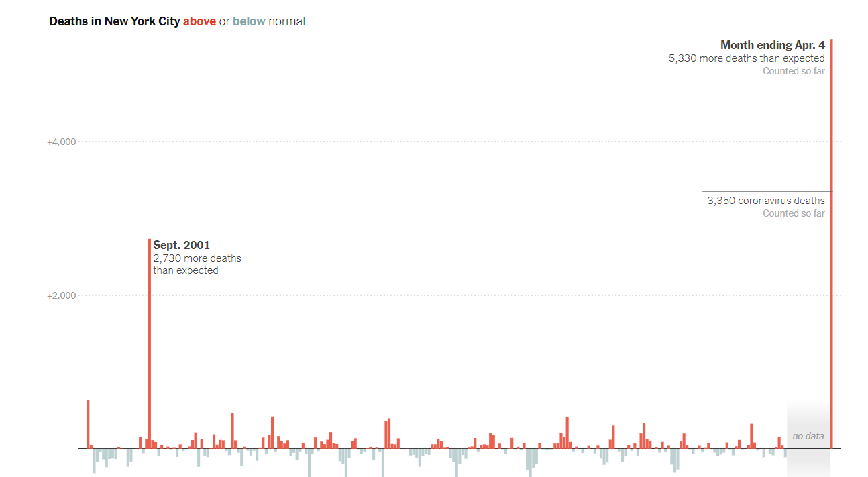The image size is (868, 477).
Task: Click the "+2,000" axis label
Action: coord(61,296)
